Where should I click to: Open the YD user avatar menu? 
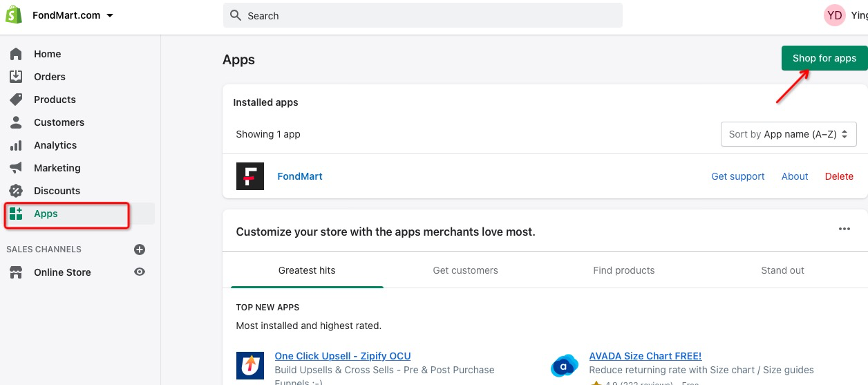click(835, 15)
